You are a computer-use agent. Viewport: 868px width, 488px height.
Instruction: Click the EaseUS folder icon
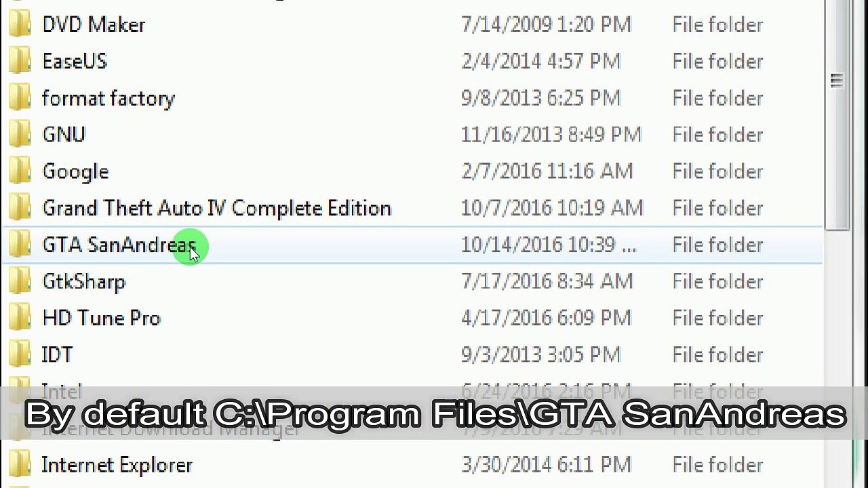pos(20,61)
